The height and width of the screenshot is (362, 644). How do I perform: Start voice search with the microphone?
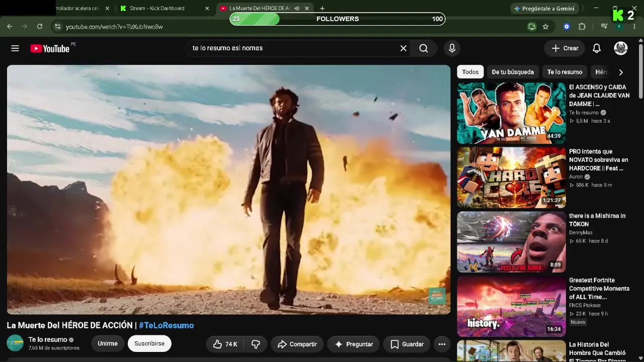click(x=452, y=48)
